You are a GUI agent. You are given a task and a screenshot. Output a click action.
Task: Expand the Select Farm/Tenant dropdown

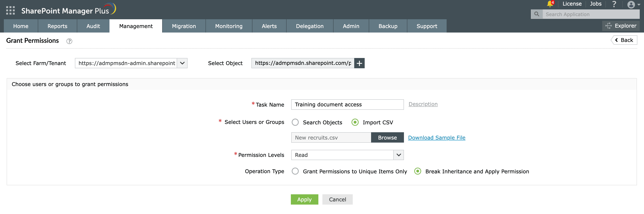(x=182, y=63)
